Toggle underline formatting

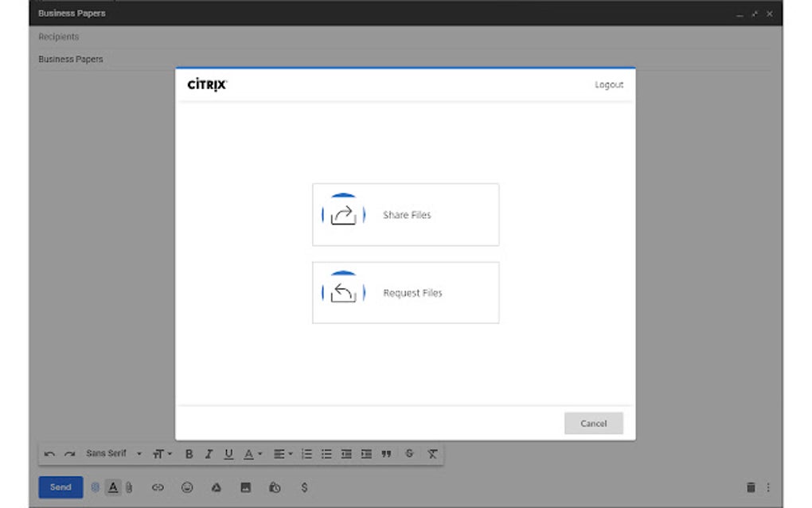(228, 453)
